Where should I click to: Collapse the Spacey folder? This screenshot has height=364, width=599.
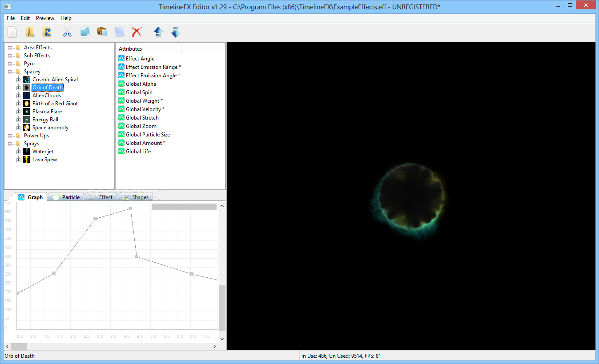(10, 72)
